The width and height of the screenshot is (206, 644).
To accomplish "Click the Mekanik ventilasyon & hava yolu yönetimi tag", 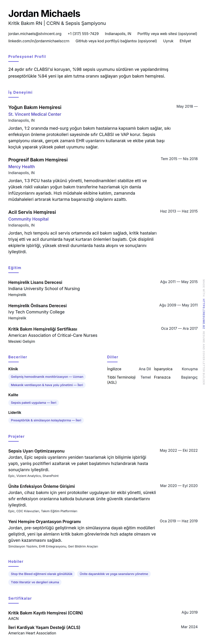I will pos(47,385).
